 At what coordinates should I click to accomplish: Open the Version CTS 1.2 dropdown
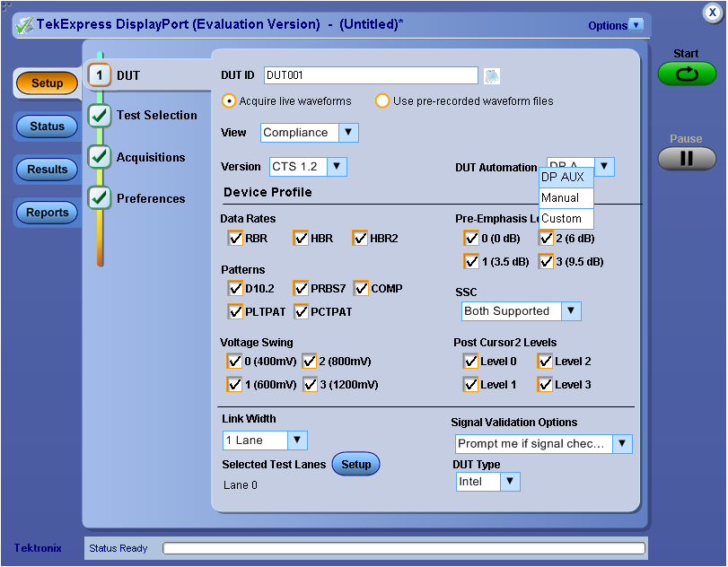(x=308, y=167)
